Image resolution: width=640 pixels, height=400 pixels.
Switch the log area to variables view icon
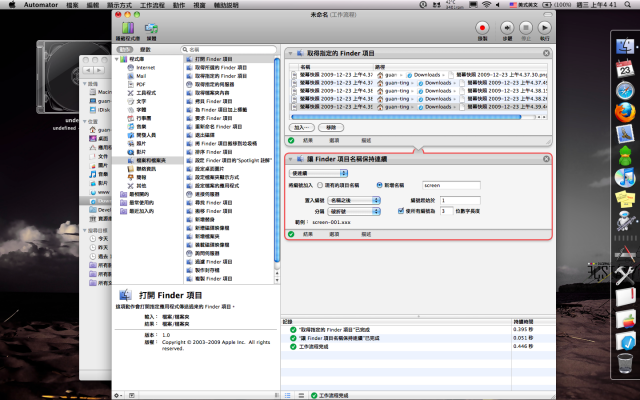click(x=301, y=395)
